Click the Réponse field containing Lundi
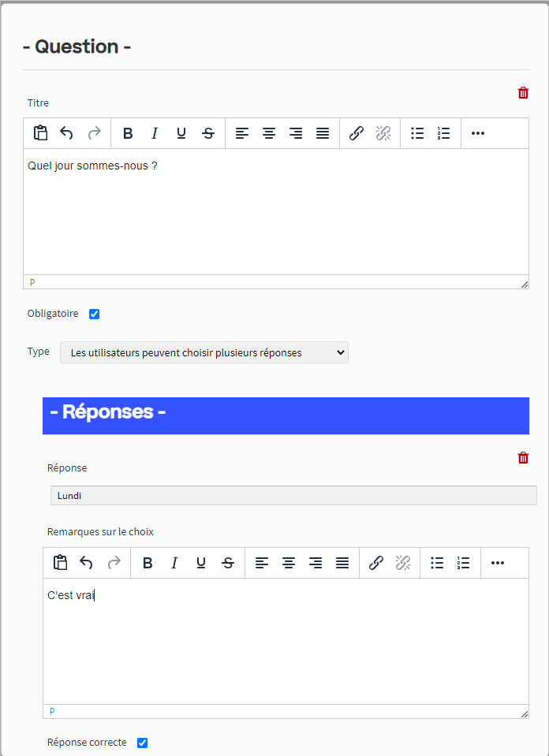549x756 pixels. [292, 496]
